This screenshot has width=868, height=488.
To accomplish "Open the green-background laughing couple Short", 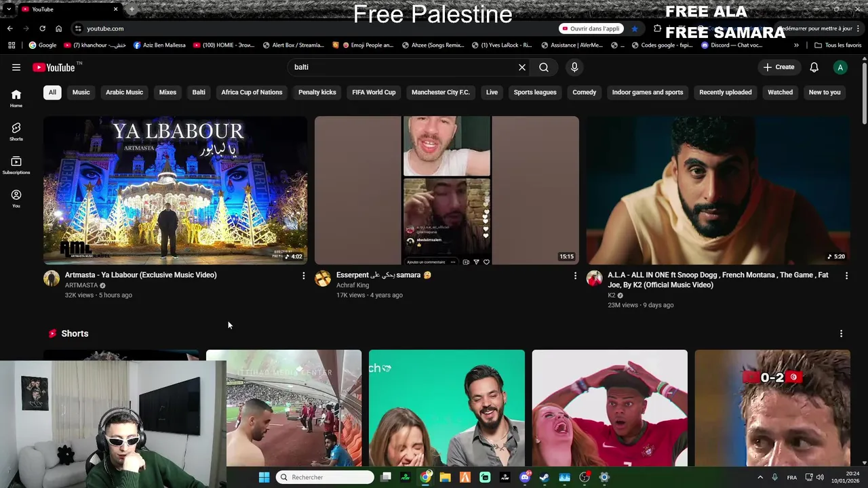I will pos(447,408).
